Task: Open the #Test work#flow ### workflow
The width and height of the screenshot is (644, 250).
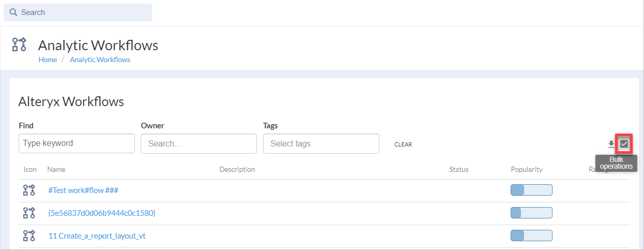Action: click(x=83, y=190)
